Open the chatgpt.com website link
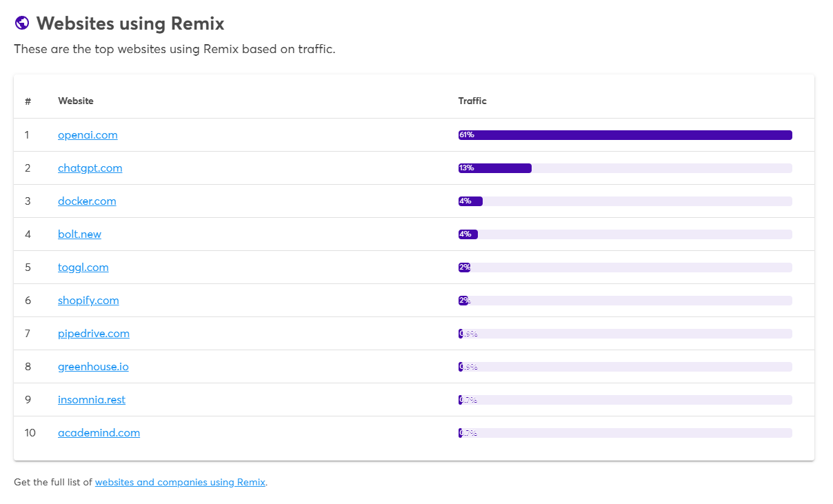Screen dimensions: 833x504 (90, 168)
